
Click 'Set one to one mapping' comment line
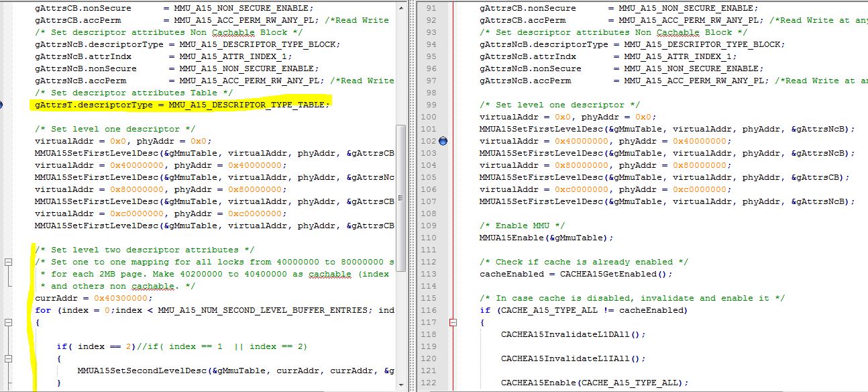215,262
